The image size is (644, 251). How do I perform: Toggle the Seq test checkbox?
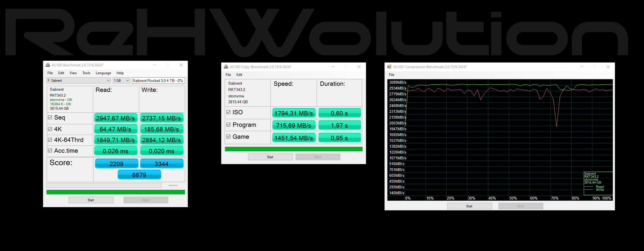point(50,118)
